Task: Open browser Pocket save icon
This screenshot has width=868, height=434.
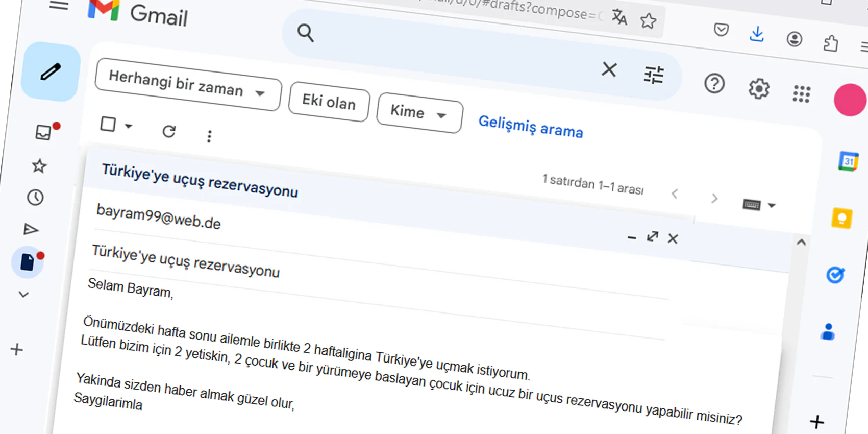Action: (721, 30)
